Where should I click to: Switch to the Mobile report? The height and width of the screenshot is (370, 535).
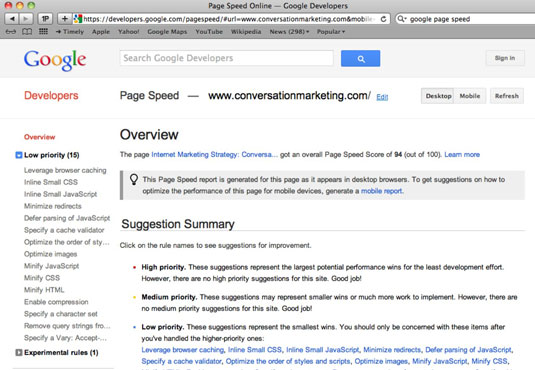470,96
